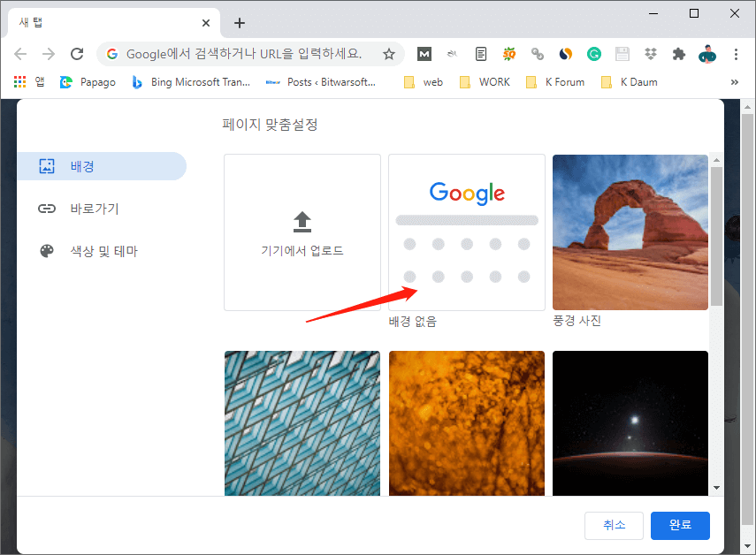Switch to the 색상 및 테마 section
Screen dimensions: 756x555
[102, 251]
